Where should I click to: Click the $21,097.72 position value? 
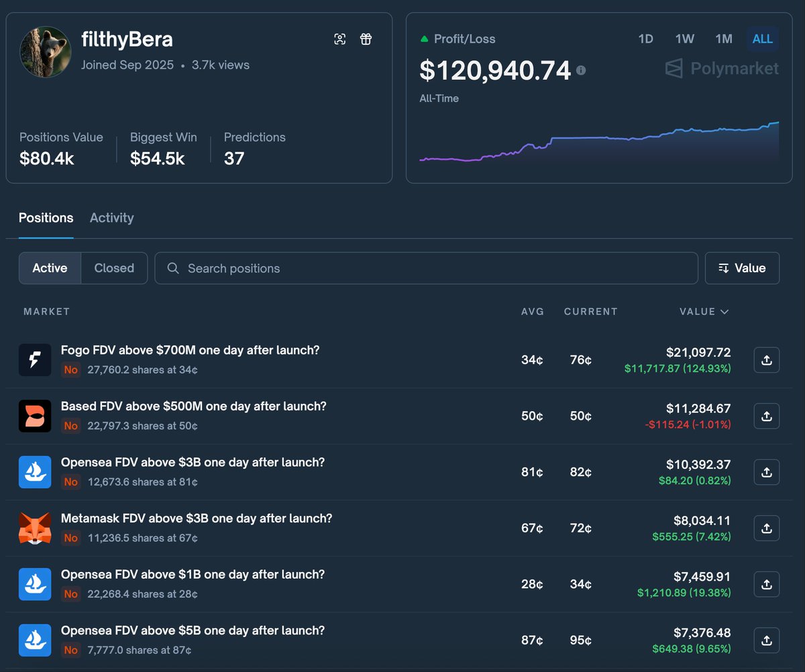tap(698, 352)
